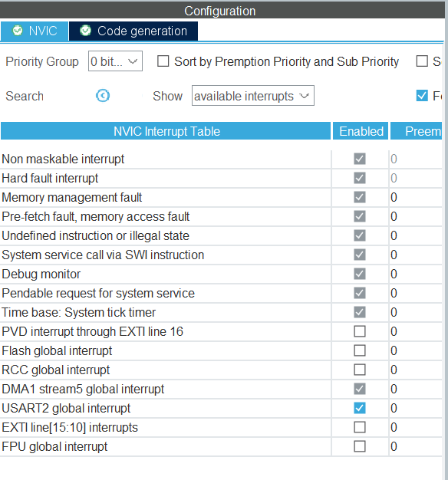Click the NVIC Interrupt Table column header
Viewport: 448px width, 480px height.
(x=166, y=131)
